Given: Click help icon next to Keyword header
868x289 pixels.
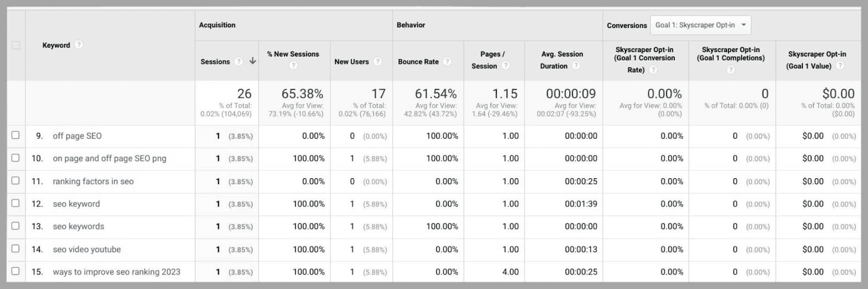Looking at the screenshot, I should point(79,45).
